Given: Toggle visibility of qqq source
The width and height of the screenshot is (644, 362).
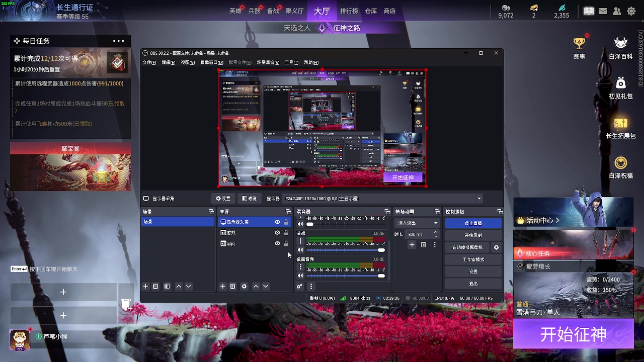Looking at the screenshot, I should coord(277,244).
